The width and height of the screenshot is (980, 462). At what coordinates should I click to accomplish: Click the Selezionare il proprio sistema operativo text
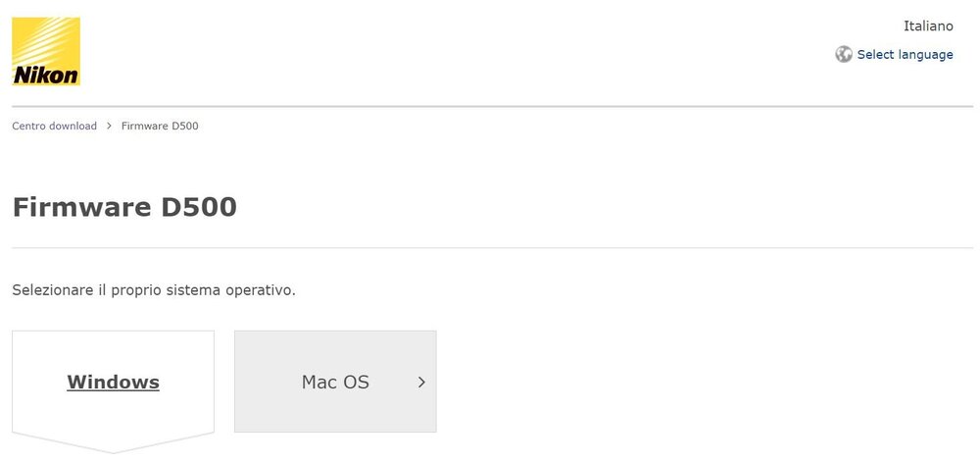154,290
